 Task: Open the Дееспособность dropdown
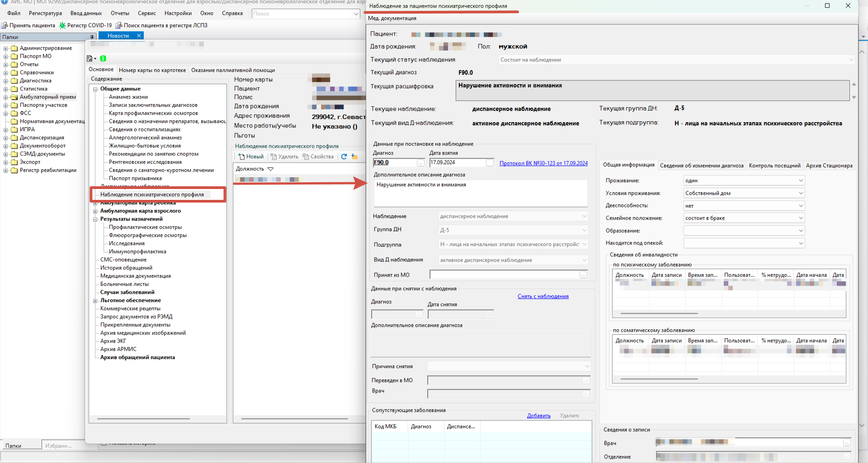pos(801,206)
